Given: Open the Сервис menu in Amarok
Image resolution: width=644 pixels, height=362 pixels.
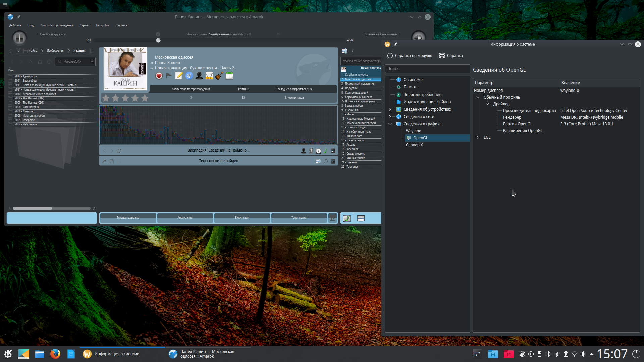Looking at the screenshot, I should tap(84, 25).
